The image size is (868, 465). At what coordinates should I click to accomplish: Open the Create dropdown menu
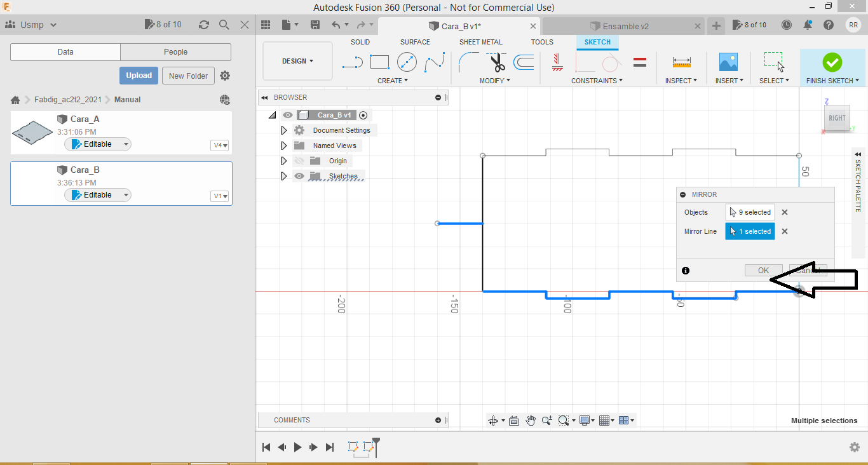click(x=393, y=81)
